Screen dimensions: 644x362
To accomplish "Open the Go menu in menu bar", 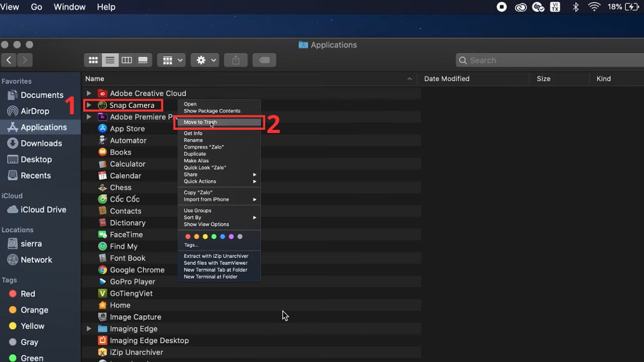I will click(36, 7).
